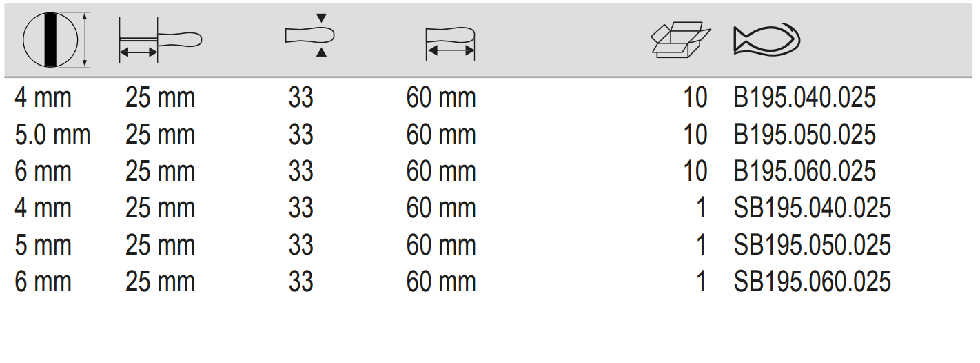Click pack quantity 10 in first row

pyautogui.click(x=695, y=98)
